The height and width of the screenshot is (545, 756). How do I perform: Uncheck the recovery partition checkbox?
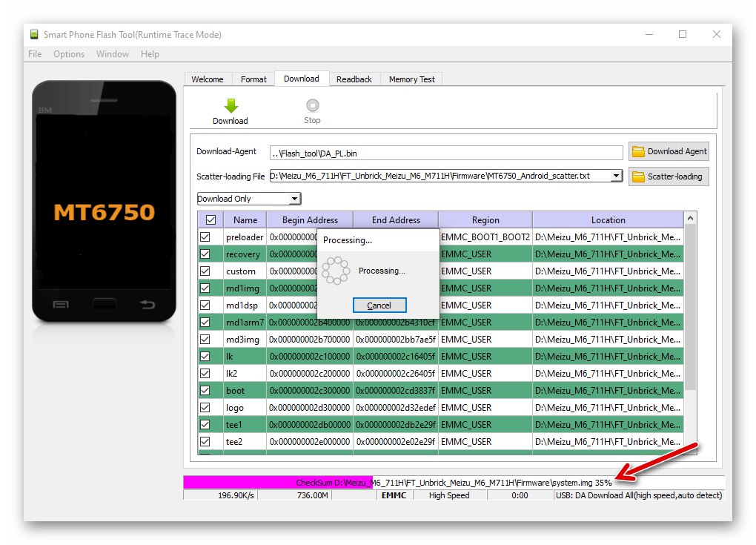(205, 254)
